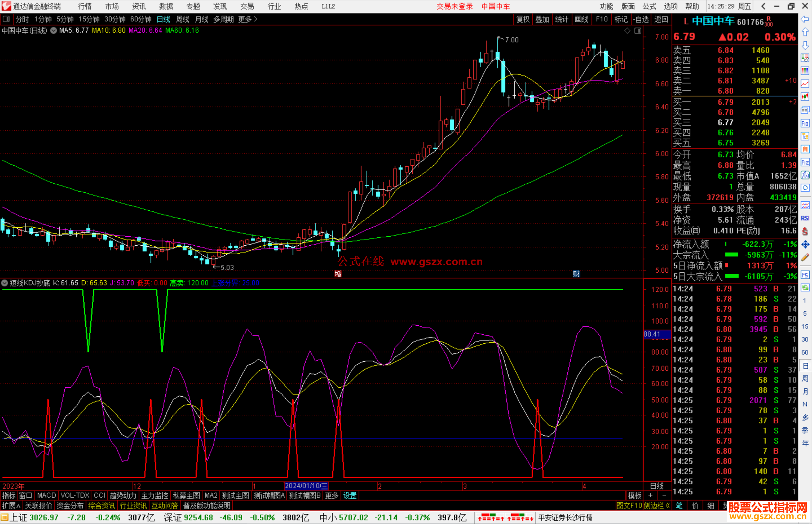Collapse the 侧边栏 sidebar chevrons
812x524 pixels.
(x=668, y=506)
